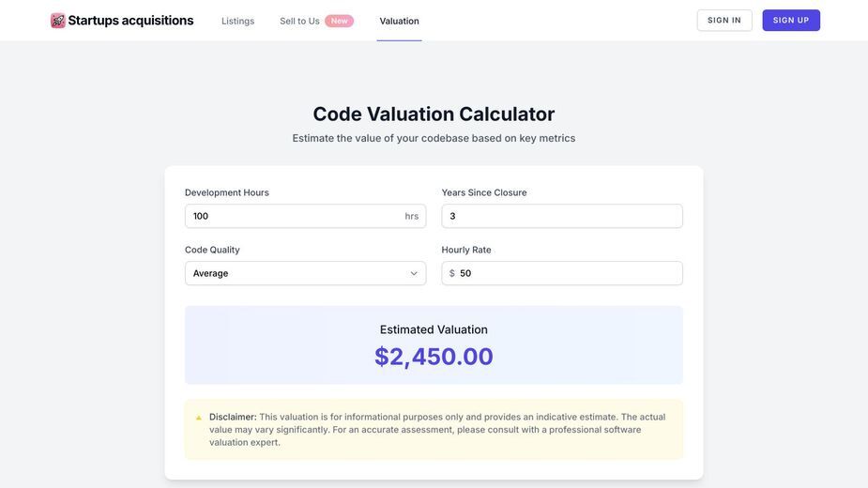Click the SIGN UP button

click(x=791, y=21)
